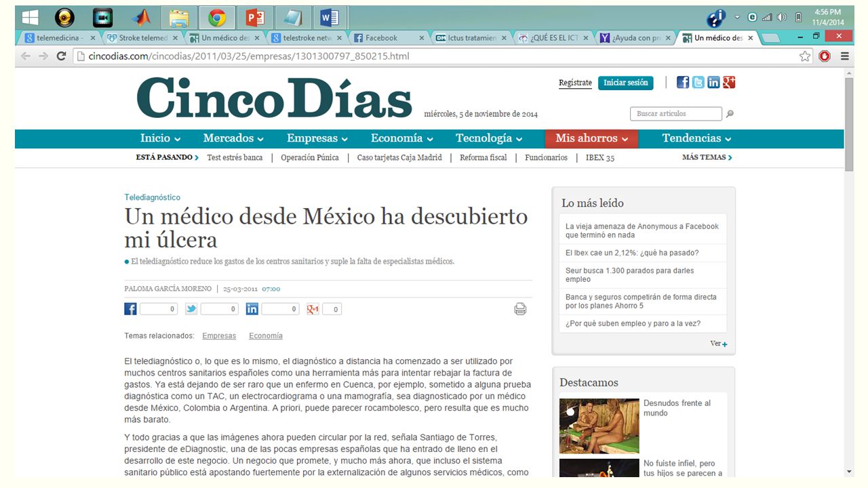This screenshot has height=488, width=868.
Task: Switch to the Ictus tratamien tab
Action: point(471,38)
